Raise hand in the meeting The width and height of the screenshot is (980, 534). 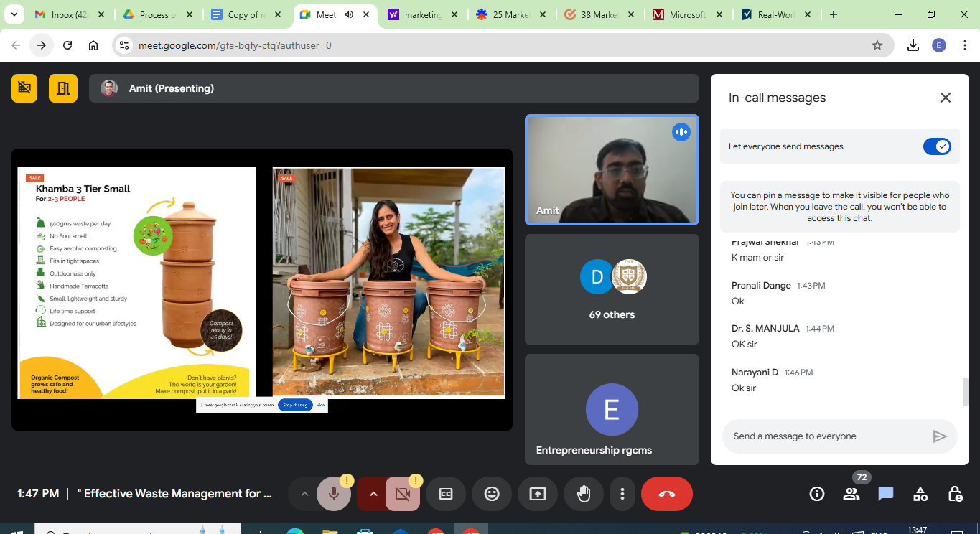[584, 494]
